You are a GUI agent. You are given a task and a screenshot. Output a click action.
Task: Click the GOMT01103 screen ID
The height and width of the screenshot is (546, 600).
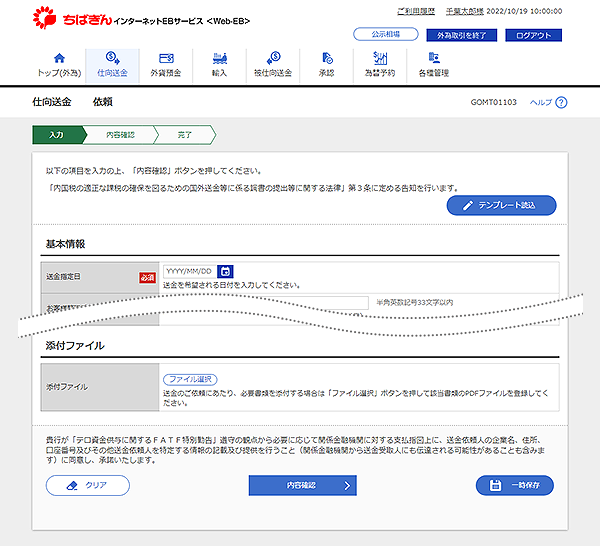click(493, 102)
